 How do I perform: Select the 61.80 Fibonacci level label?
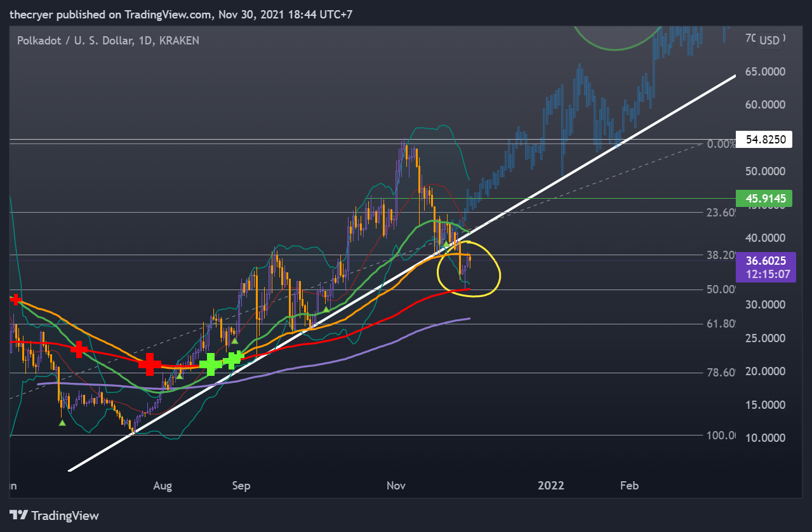pos(721,324)
